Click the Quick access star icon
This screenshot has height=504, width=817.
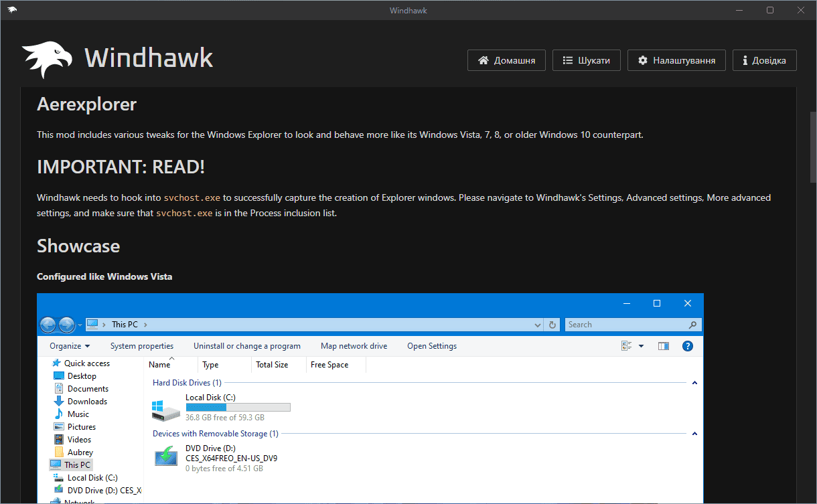[56, 363]
